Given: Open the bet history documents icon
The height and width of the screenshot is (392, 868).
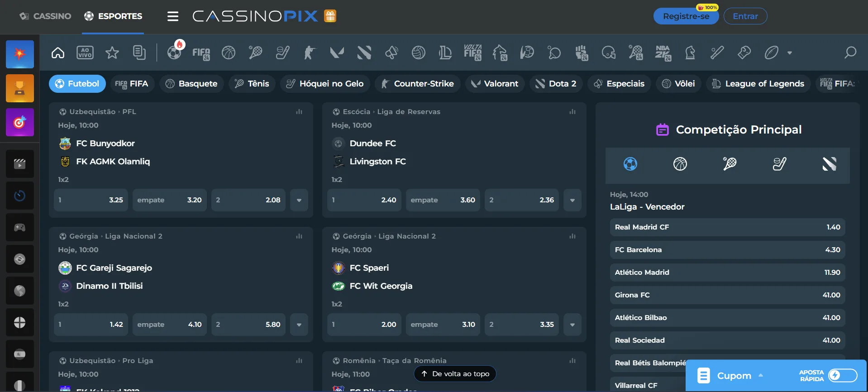Looking at the screenshot, I should pyautogui.click(x=139, y=53).
